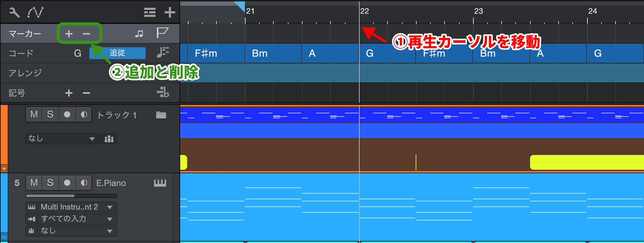Image resolution: width=644 pixels, height=243 pixels.
Task: Open the wrench track settings icon
Action: (14, 13)
